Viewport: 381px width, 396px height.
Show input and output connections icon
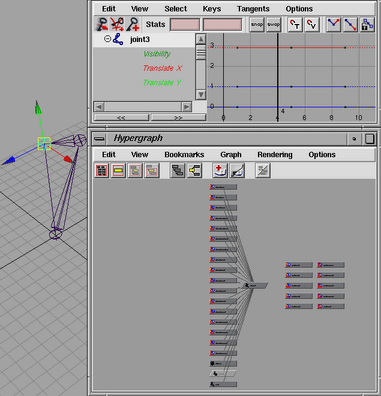click(x=194, y=171)
